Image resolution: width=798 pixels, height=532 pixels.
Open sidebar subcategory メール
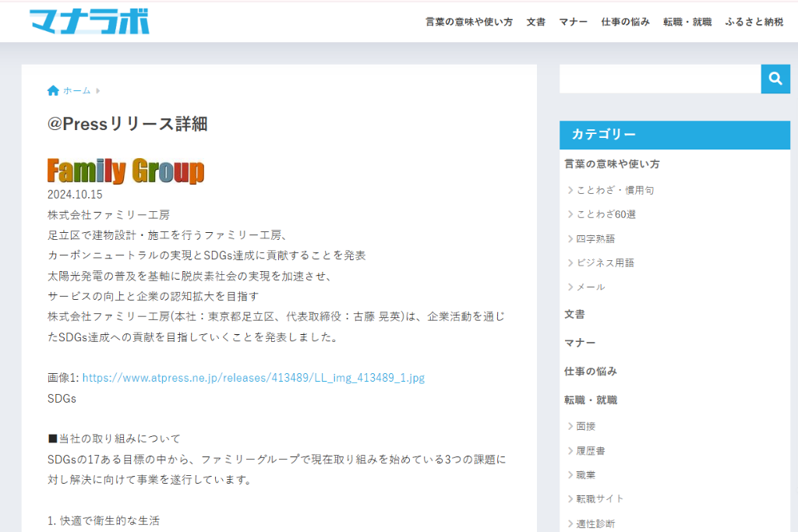(x=591, y=287)
